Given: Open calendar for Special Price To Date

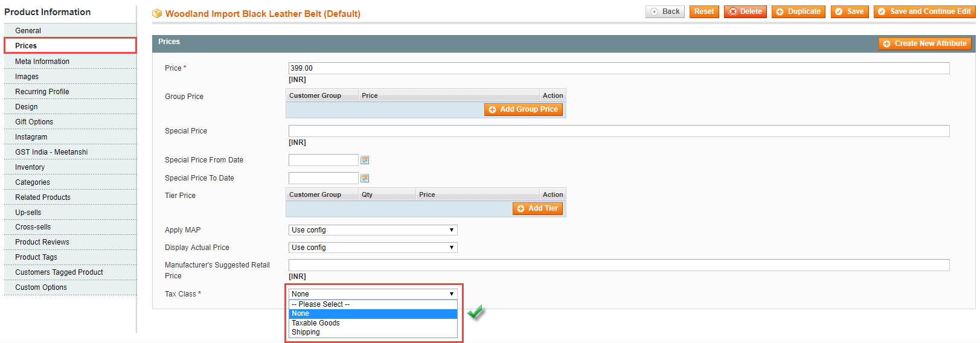Looking at the screenshot, I should 365,178.
